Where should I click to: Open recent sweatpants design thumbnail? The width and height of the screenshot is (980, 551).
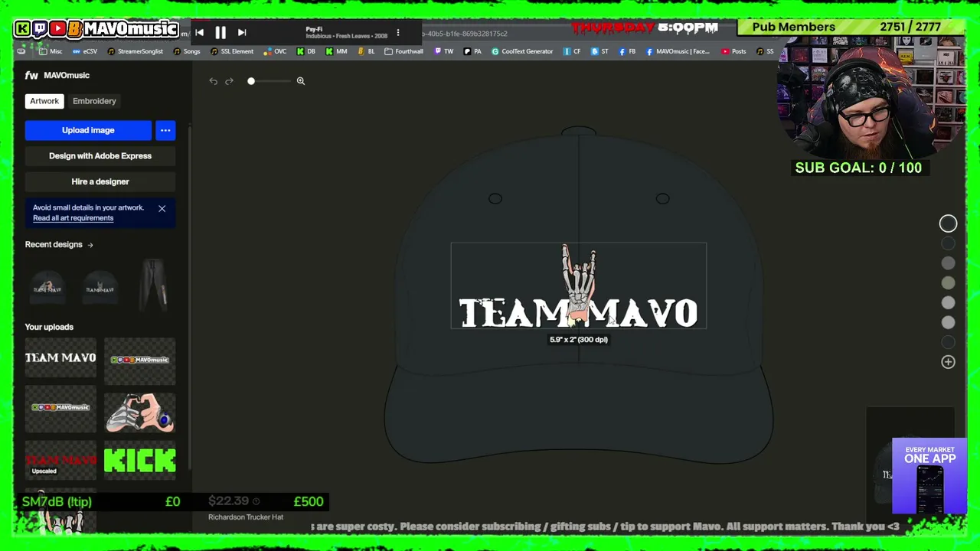click(x=153, y=287)
